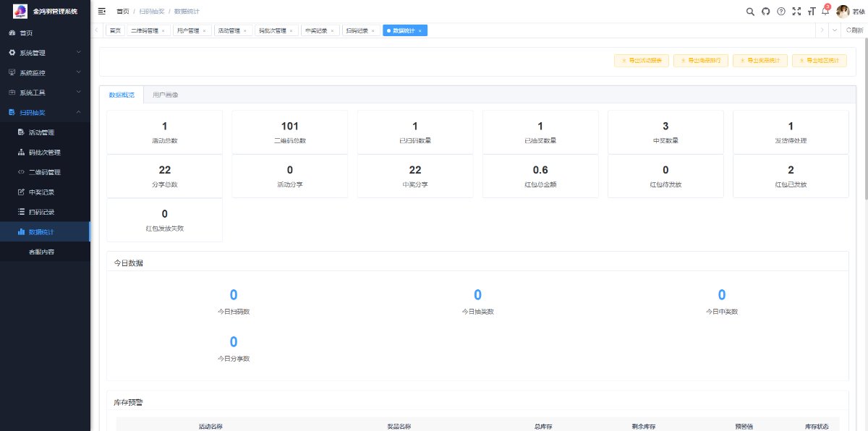Collapse the 扫码抽奖 sidebar menu
Screen dimensions: 868x431
pyautogui.click(x=45, y=113)
